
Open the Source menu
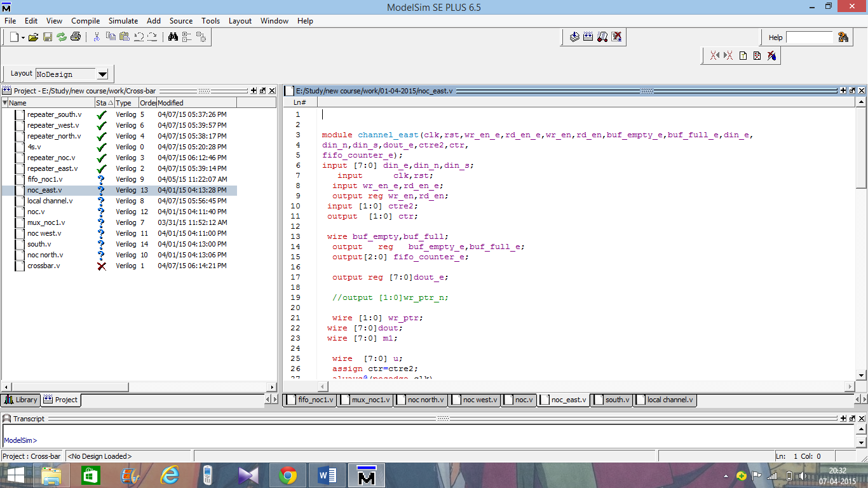(x=181, y=21)
